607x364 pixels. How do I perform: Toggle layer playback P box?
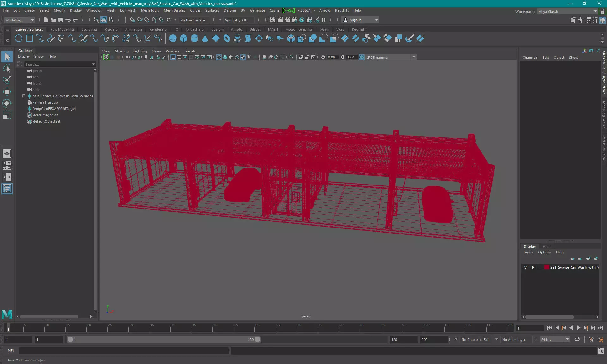pyautogui.click(x=533, y=267)
